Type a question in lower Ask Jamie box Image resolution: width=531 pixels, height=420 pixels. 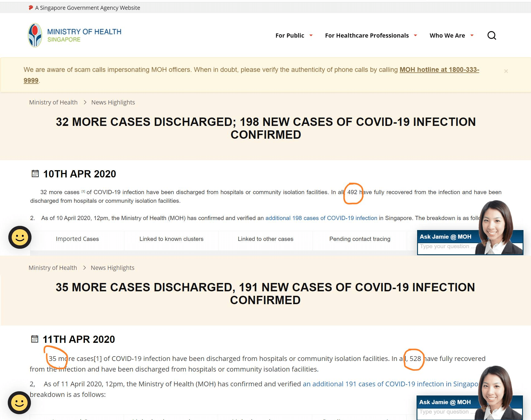coord(446,412)
